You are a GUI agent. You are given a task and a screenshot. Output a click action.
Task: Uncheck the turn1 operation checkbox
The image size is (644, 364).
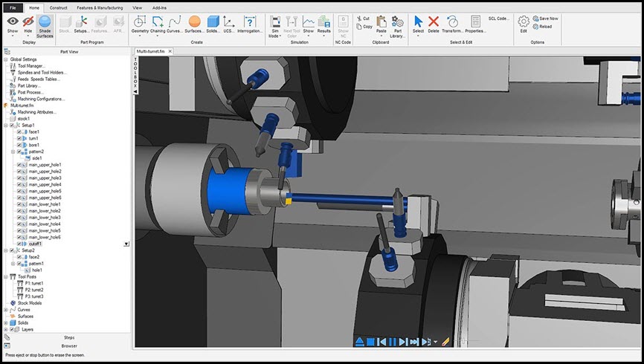point(19,138)
